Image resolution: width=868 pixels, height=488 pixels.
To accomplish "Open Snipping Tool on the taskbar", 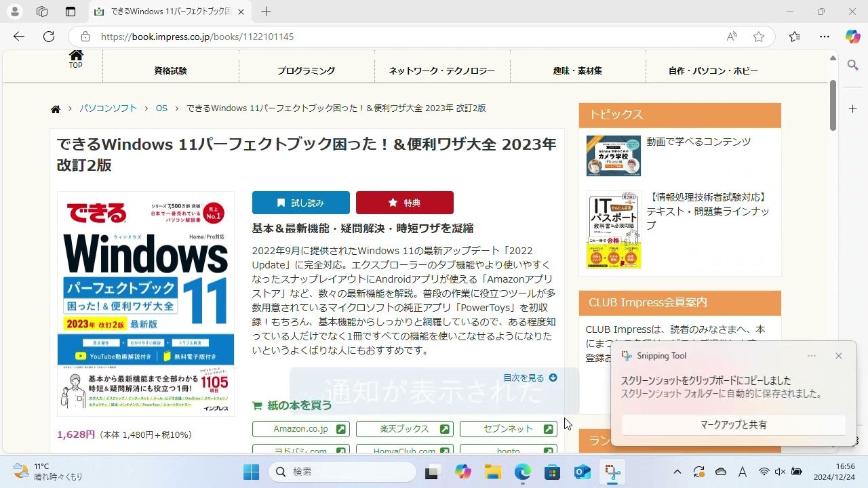I will pos(612,472).
